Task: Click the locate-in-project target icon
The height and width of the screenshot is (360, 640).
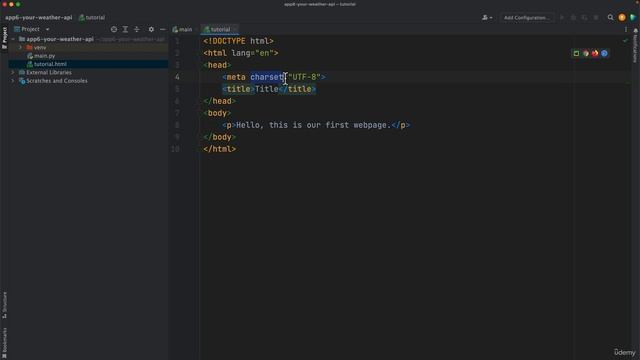Action: (x=114, y=29)
